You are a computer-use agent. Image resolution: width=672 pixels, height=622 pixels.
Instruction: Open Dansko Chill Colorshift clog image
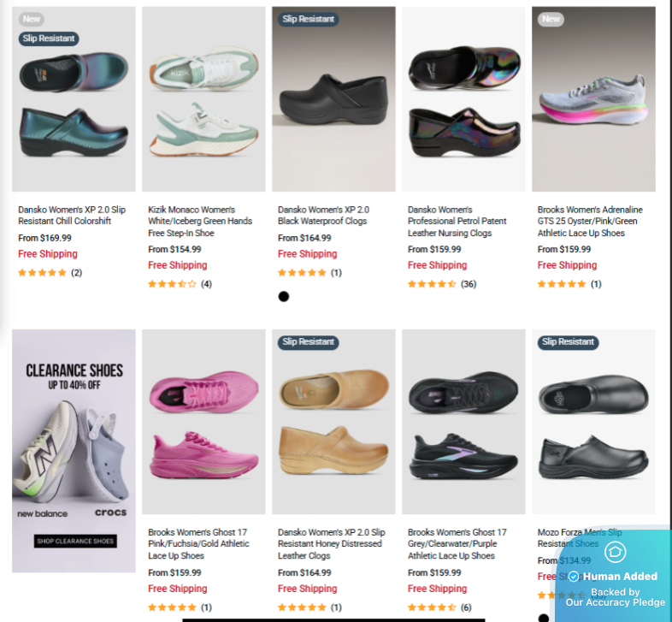pyautogui.click(x=74, y=99)
